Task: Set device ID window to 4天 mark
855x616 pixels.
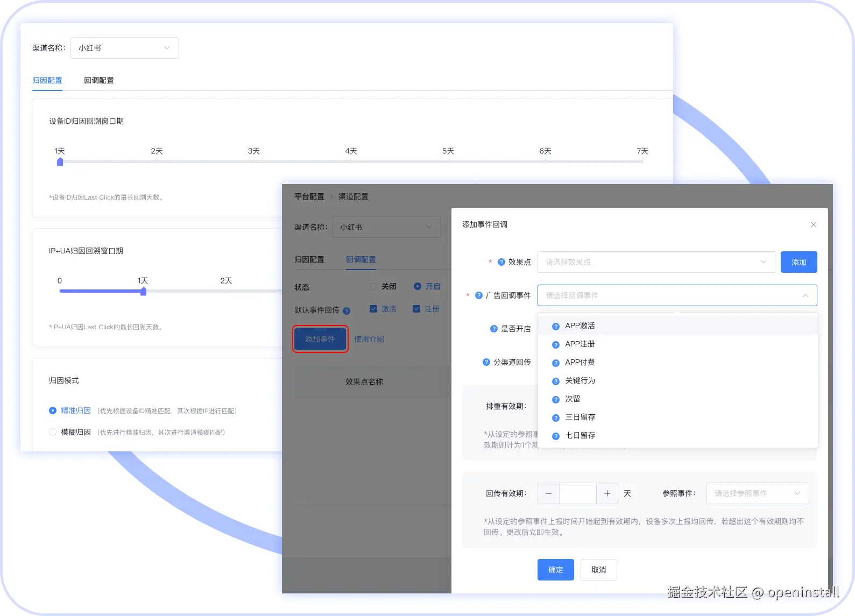Action: pos(351,161)
